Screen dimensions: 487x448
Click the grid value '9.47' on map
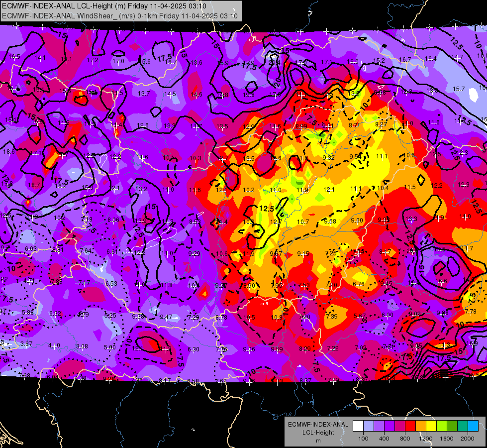point(166,317)
